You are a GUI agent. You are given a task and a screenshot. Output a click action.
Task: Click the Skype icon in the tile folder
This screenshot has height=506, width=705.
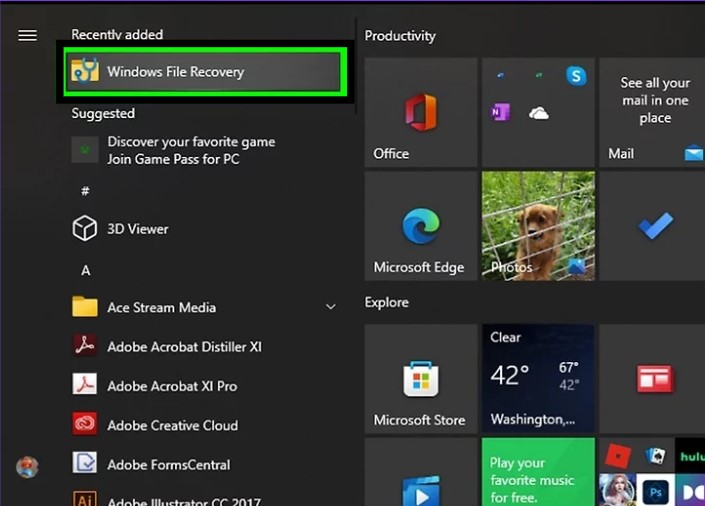pyautogui.click(x=576, y=76)
